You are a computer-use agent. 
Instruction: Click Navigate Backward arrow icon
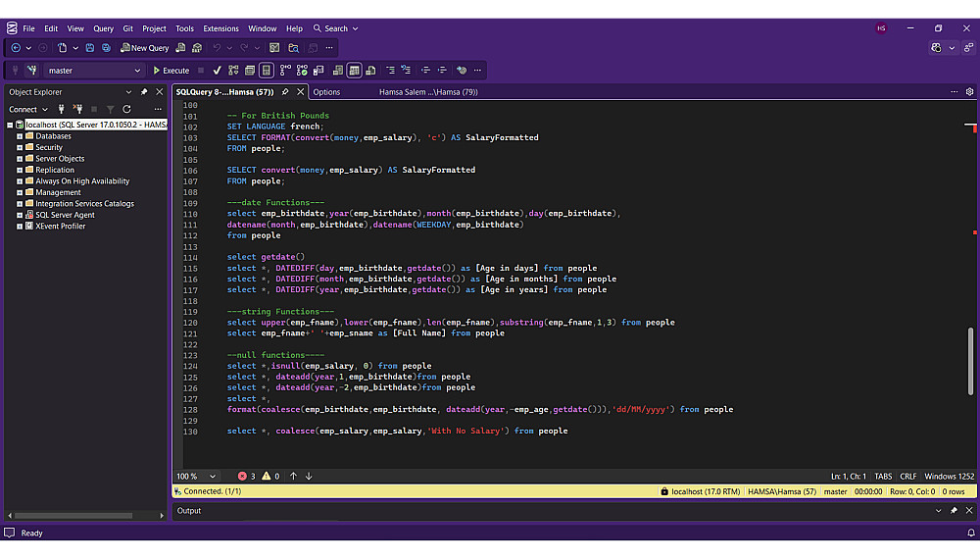point(16,47)
